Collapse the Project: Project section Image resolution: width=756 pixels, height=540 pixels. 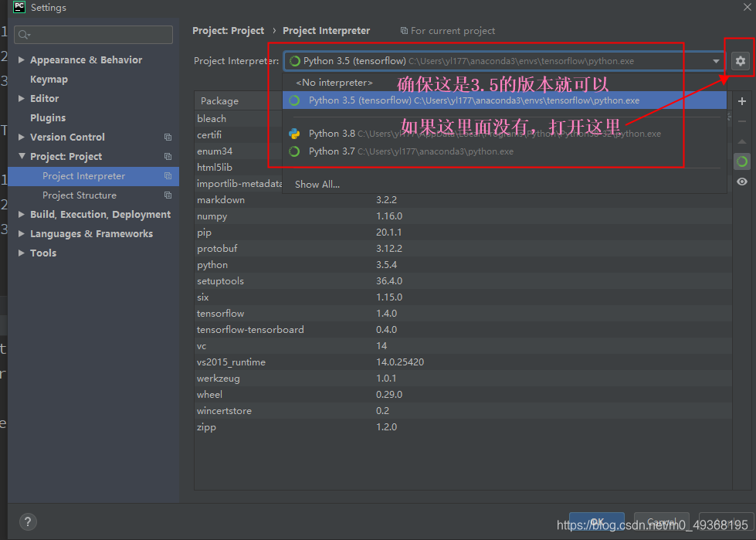pyautogui.click(x=21, y=156)
